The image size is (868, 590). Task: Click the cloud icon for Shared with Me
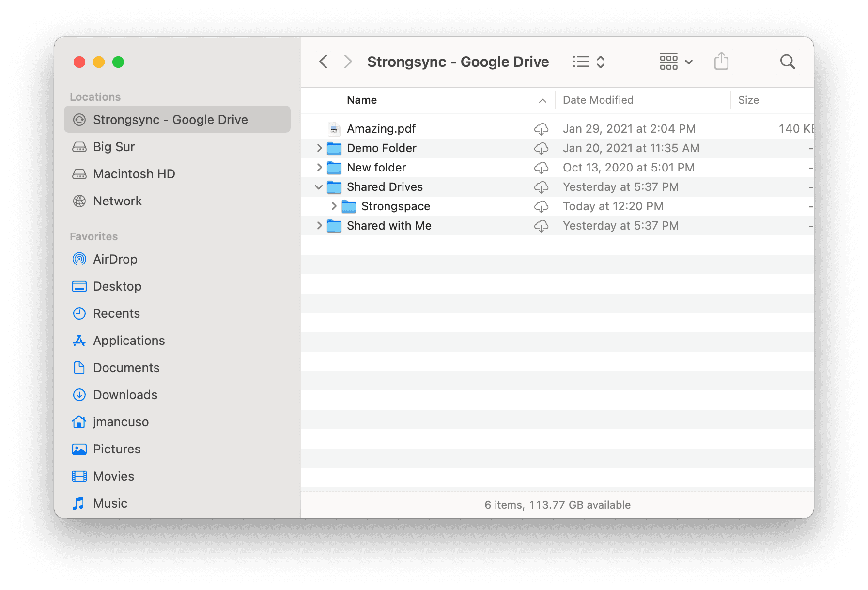click(x=541, y=226)
